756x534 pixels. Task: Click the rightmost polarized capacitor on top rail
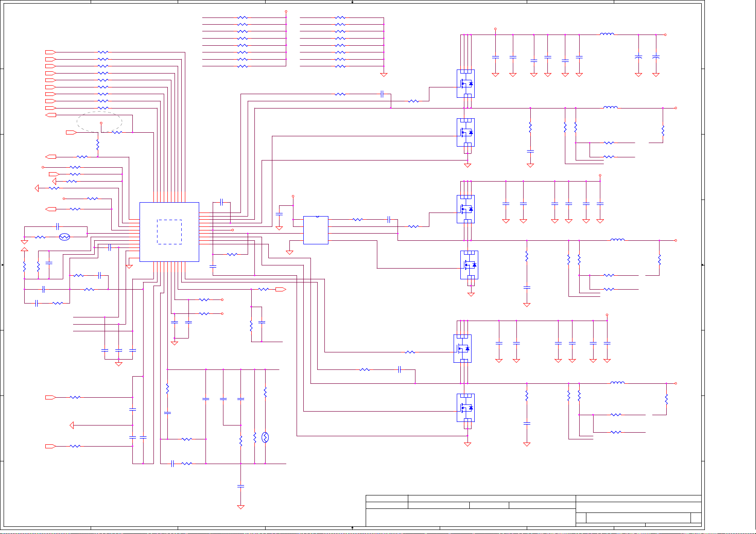[656, 57]
